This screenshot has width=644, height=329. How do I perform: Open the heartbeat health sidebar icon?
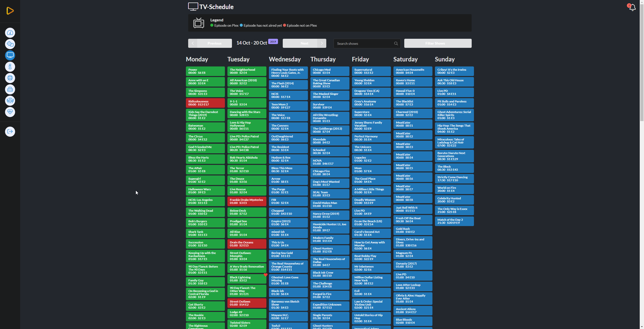tap(10, 112)
